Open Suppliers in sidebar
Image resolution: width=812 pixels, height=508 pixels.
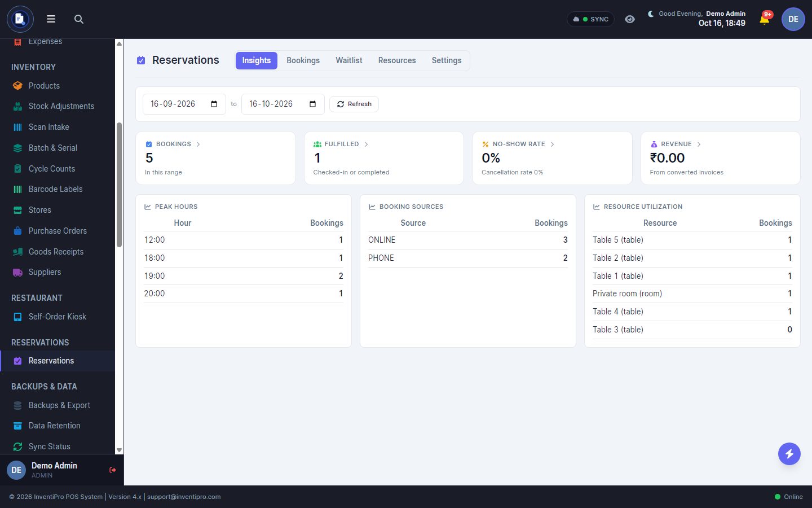(58, 272)
